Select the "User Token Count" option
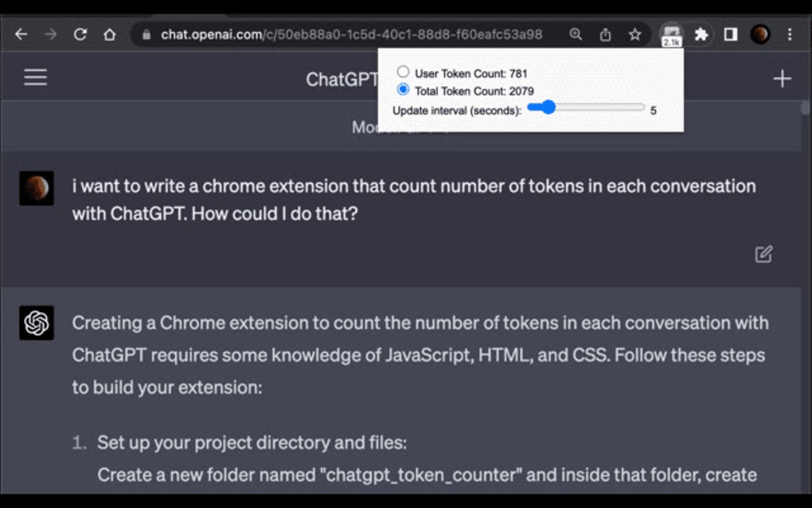This screenshot has height=508, width=812. tap(403, 71)
